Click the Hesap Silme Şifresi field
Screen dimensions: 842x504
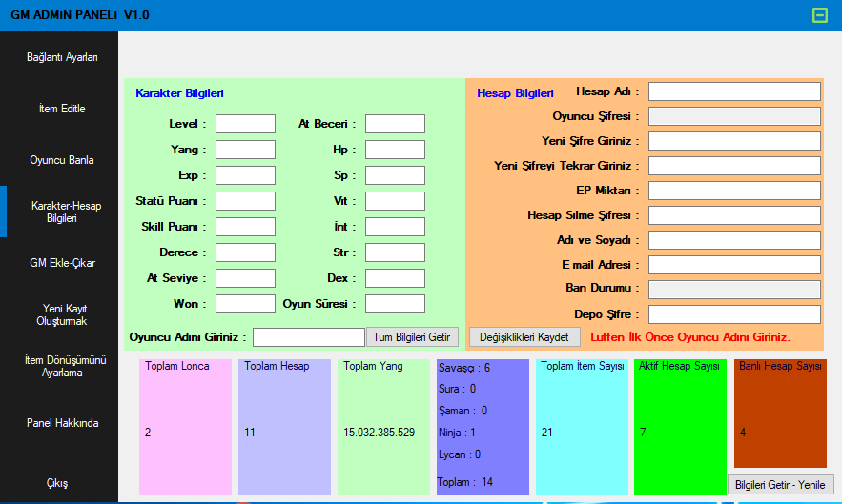coord(734,214)
